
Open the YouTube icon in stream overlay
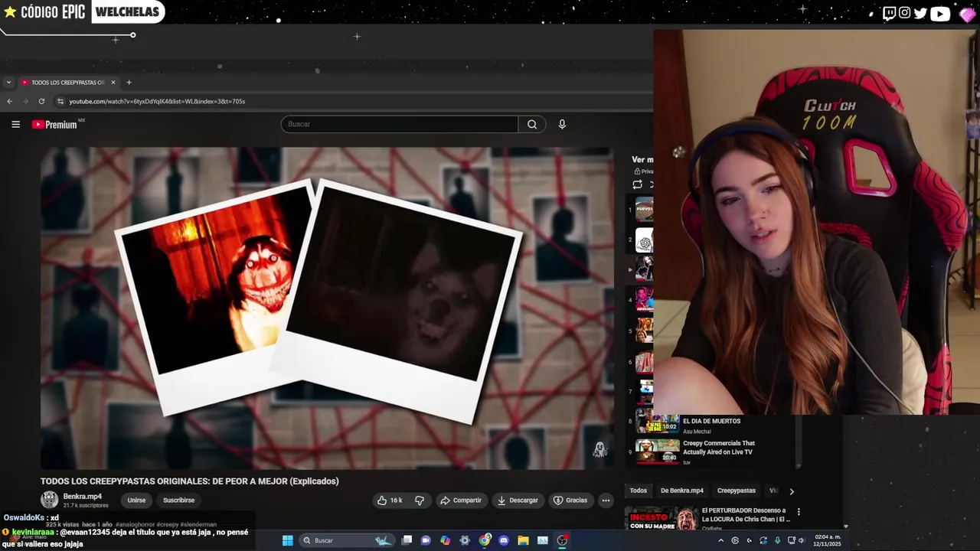pyautogui.click(x=940, y=13)
